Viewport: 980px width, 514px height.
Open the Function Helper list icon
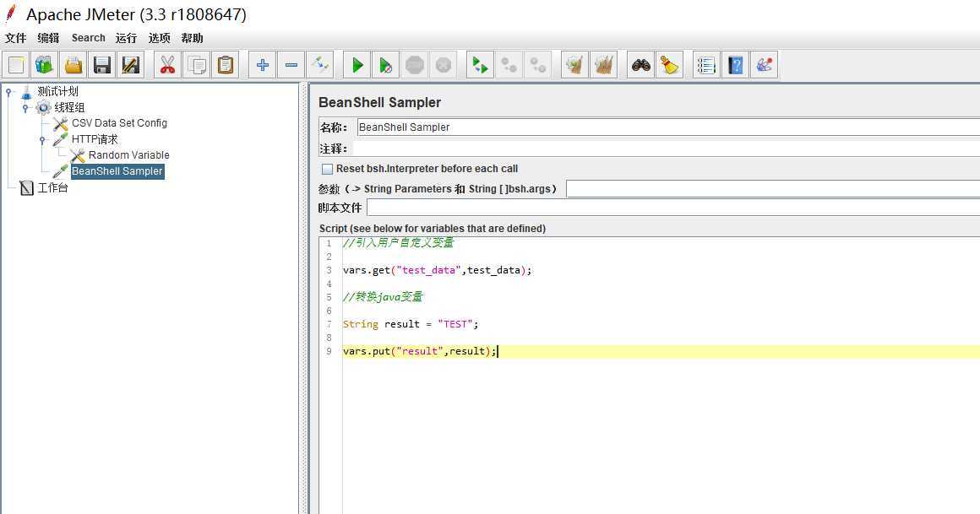pyautogui.click(x=706, y=65)
